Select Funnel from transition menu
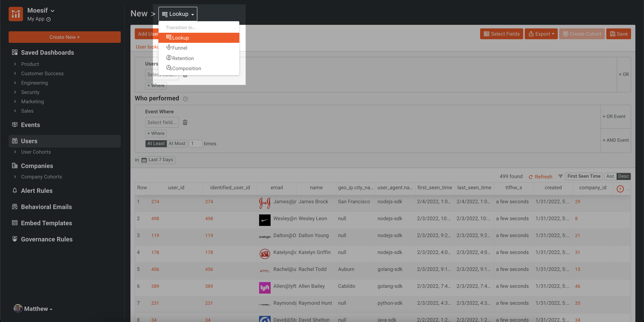The image size is (644, 322). tap(180, 48)
